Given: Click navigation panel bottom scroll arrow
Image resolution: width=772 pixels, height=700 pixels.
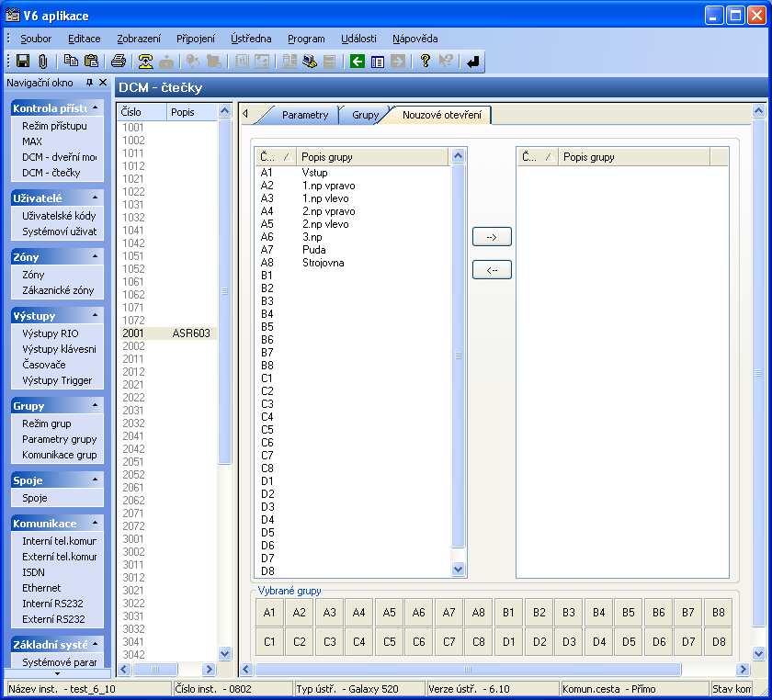Looking at the screenshot, I should [57, 673].
